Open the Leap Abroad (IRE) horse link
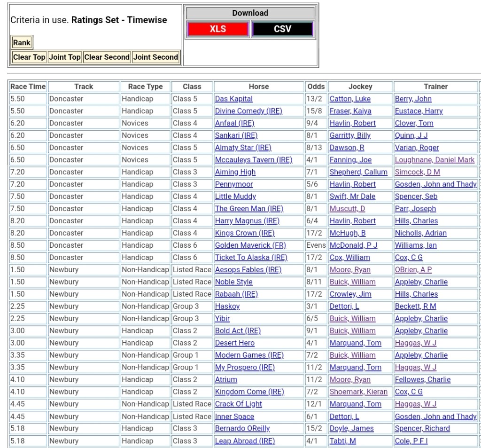Screen dimensions: 481x448 (x=245, y=441)
